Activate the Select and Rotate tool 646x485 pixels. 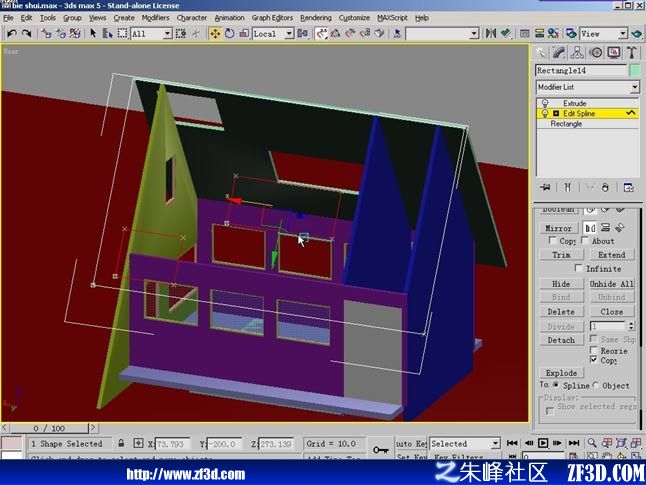click(x=229, y=33)
